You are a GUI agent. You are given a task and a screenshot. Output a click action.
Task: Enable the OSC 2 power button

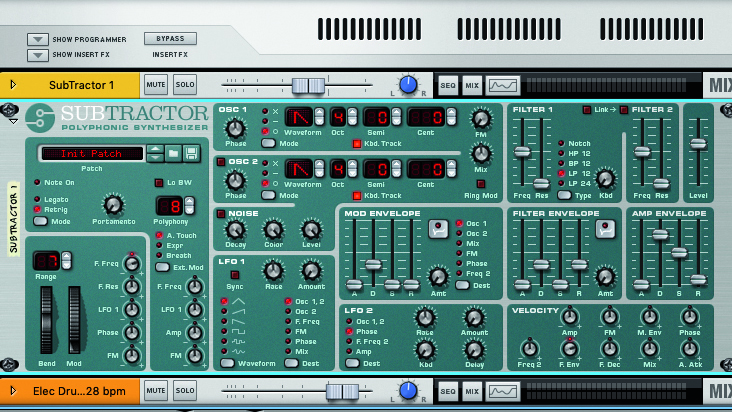(221, 162)
